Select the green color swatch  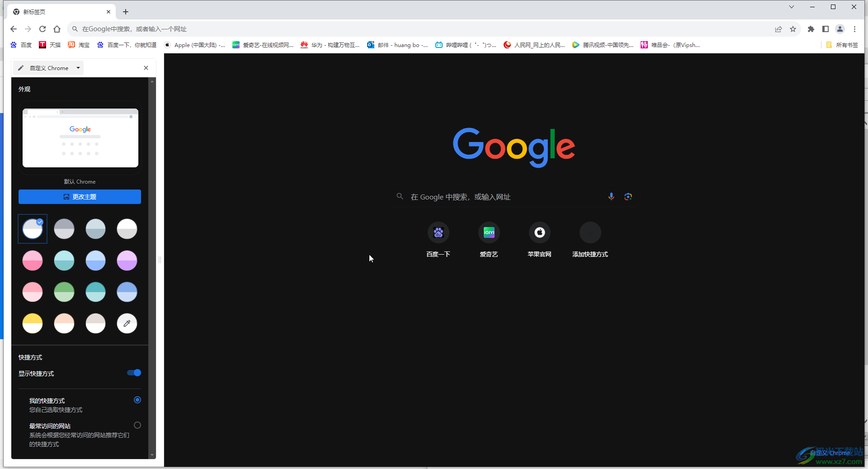pos(64,292)
